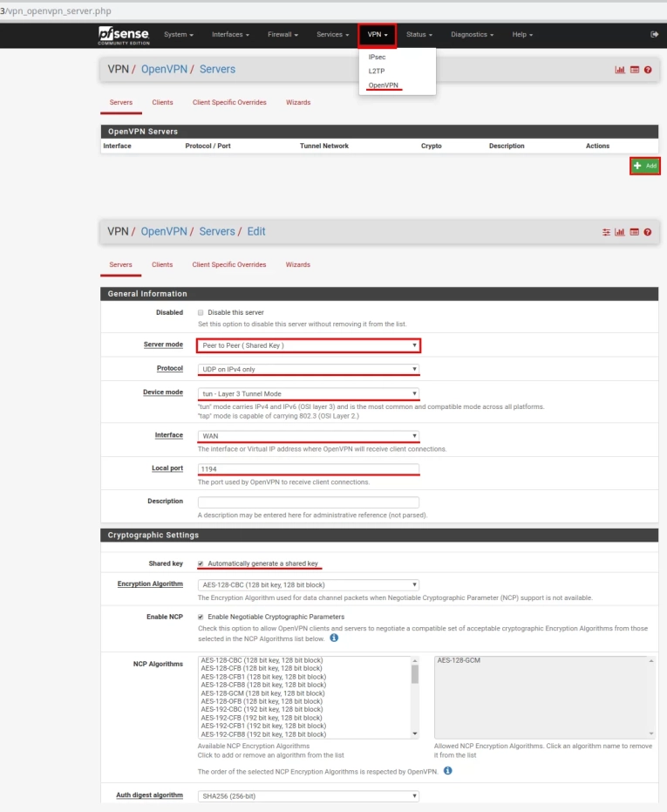The width and height of the screenshot is (667, 812).
Task: Switch to Clients tab in upper panel
Action: [162, 103]
